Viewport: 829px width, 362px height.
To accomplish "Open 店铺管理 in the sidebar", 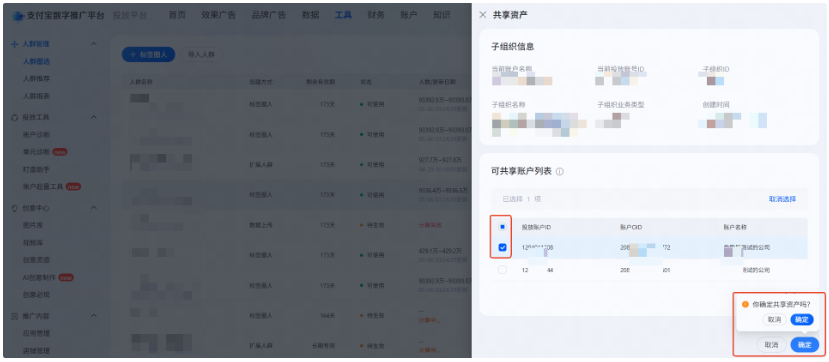I will [36, 351].
